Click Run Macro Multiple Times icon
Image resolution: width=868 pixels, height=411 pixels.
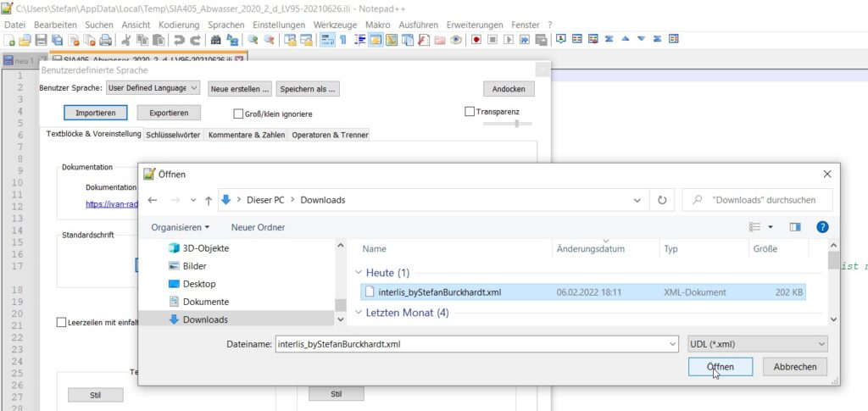pos(524,39)
